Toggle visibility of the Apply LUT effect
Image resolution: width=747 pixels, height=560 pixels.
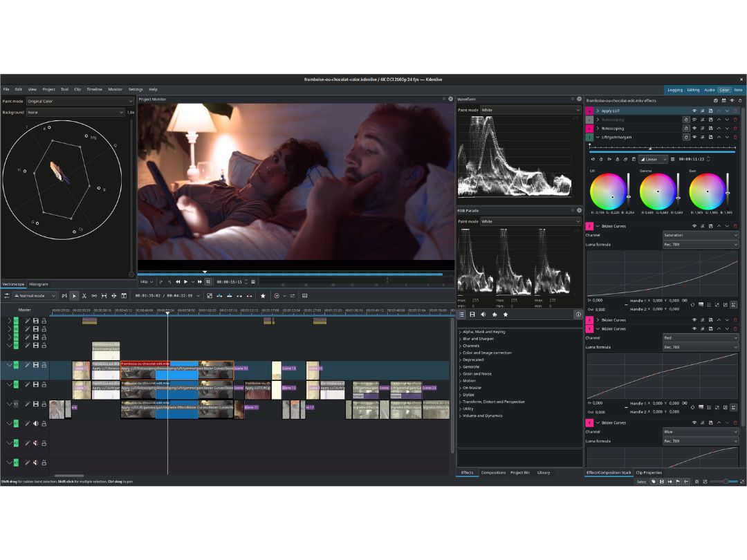pyautogui.click(x=694, y=111)
